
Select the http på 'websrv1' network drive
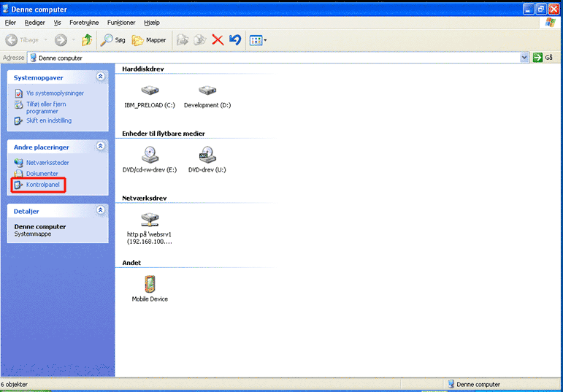150,219
